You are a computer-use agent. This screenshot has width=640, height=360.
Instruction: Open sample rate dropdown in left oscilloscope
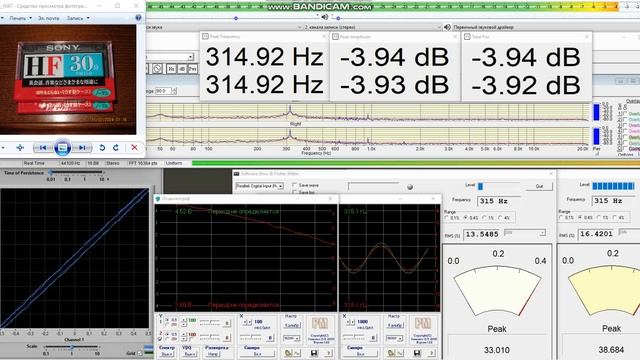point(291,338)
